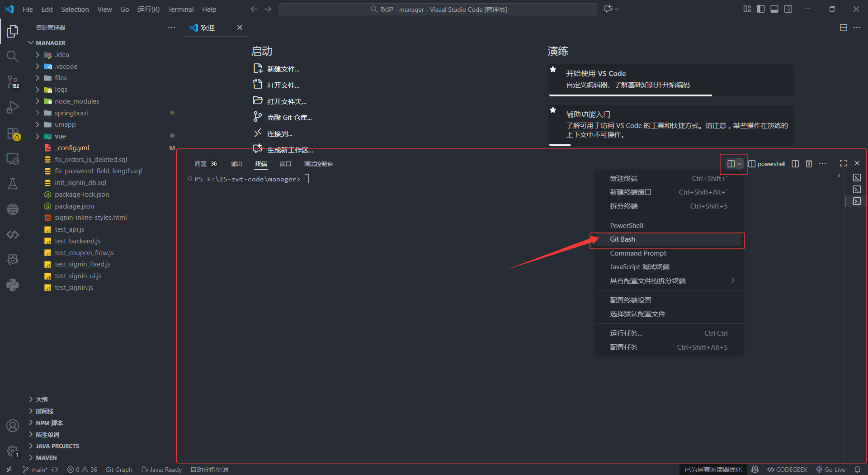The width and height of the screenshot is (868, 475).
Task: Click the command center search box
Action: pos(438,9)
